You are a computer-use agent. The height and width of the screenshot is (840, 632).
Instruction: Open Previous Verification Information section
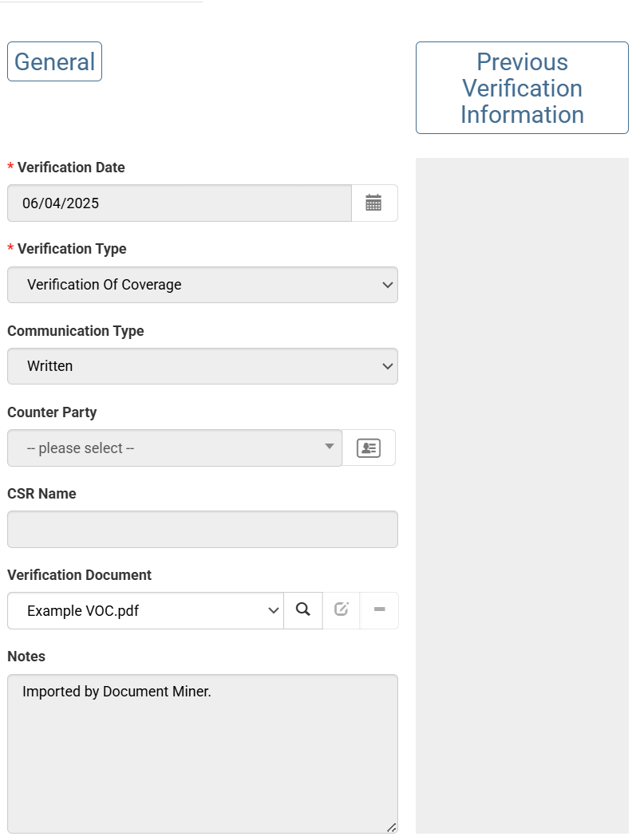(522, 88)
